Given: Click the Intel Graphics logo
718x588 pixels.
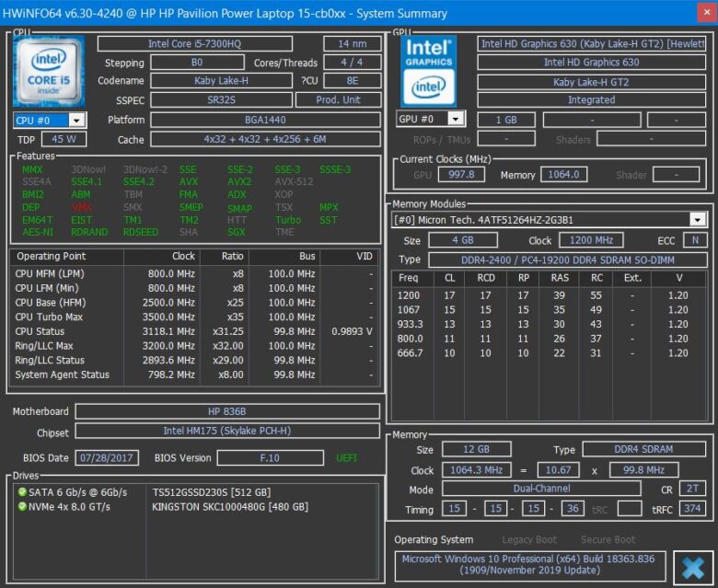Looking at the screenshot, I should 430,71.
